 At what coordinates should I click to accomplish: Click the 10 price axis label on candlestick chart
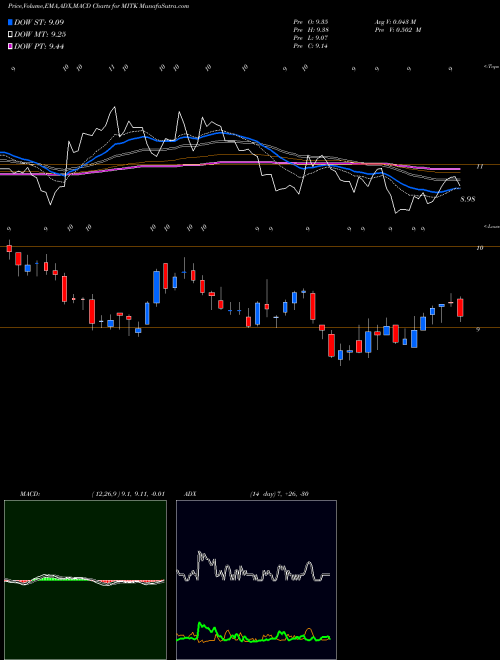[479, 248]
